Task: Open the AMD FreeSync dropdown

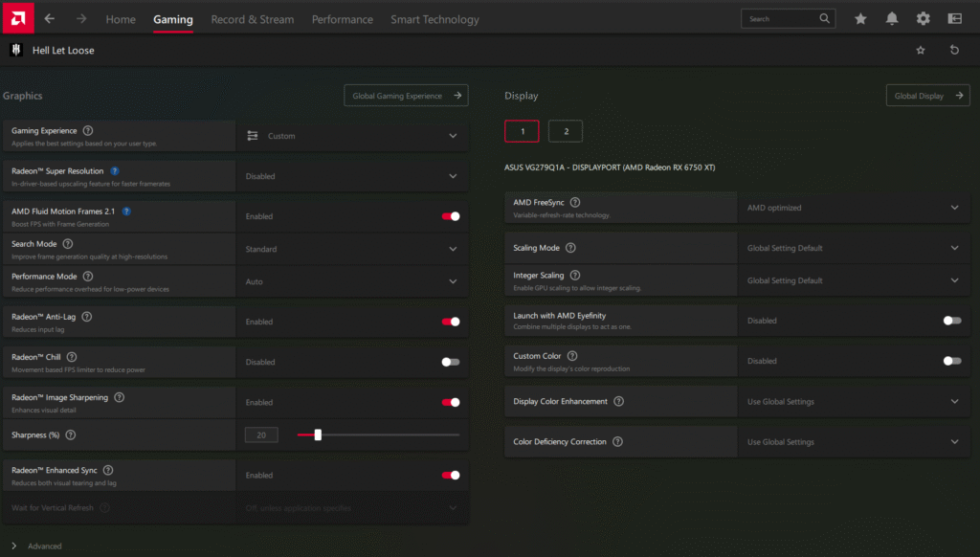Action: coord(854,208)
